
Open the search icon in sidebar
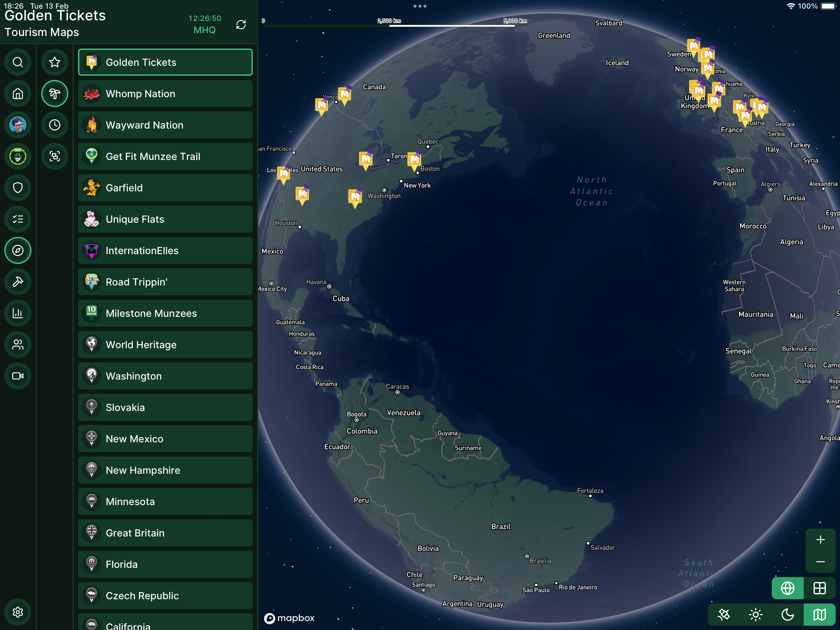tap(18, 62)
